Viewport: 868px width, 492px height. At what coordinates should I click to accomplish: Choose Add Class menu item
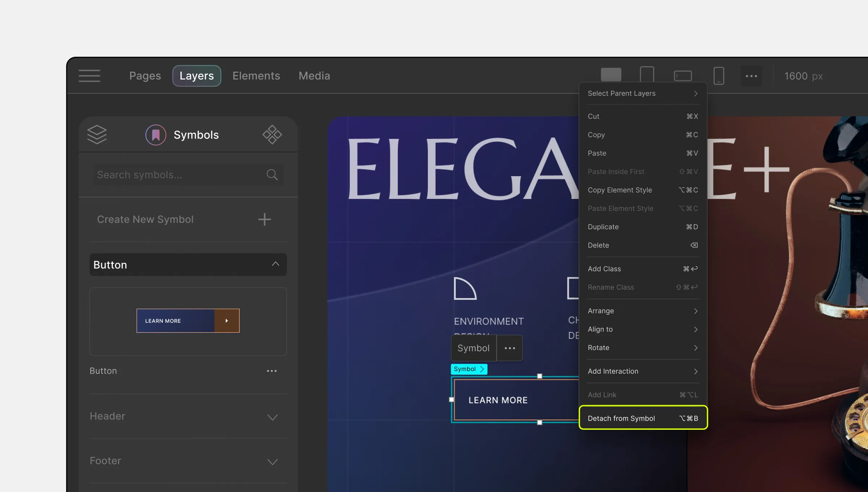[643, 269]
